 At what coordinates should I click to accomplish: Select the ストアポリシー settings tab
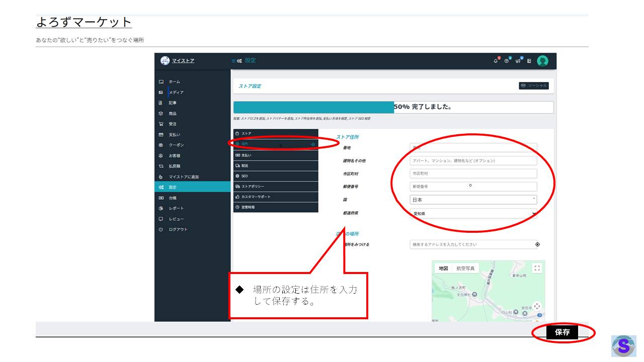point(276,187)
